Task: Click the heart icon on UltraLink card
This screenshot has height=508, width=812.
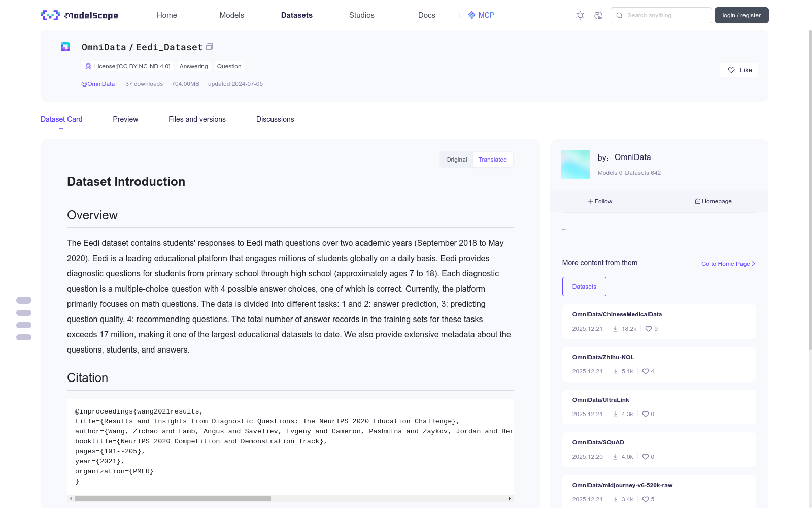Action: (x=646, y=414)
